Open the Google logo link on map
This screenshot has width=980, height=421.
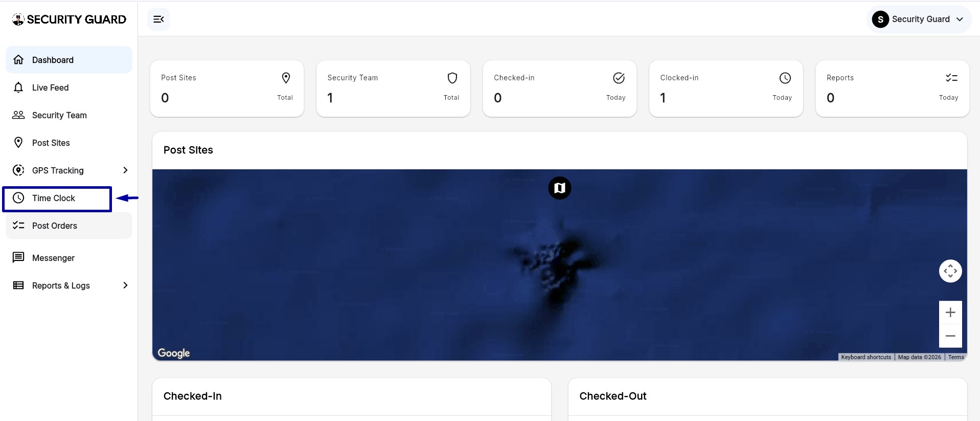pos(174,353)
